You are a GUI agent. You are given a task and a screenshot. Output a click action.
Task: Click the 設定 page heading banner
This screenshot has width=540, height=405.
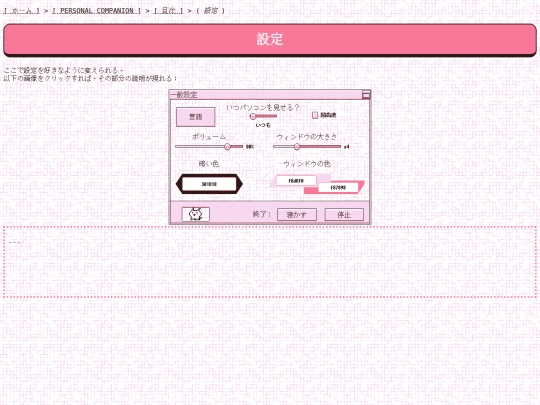pos(270,39)
